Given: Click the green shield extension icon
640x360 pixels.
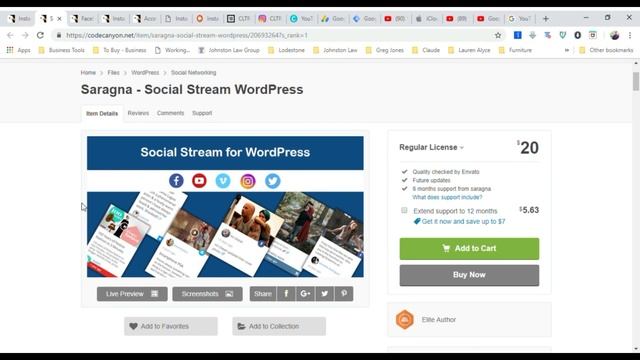Looking at the screenshot, I should 562,36.
